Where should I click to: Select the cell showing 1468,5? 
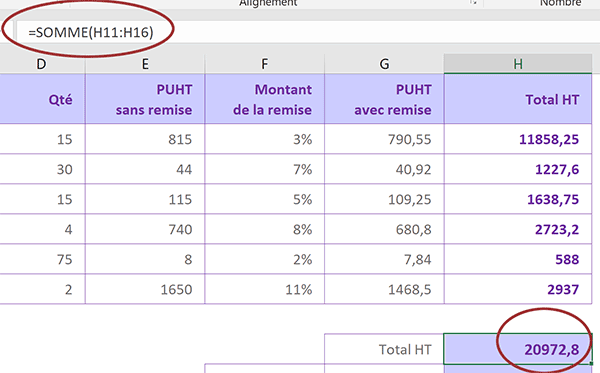tap(384, 289)
